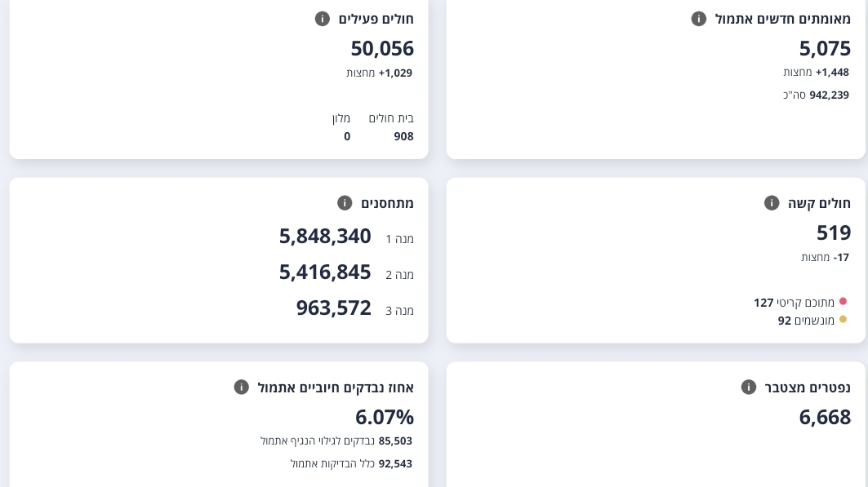This screenshot has height=487, width=868.
Task: Show info tooltip for מתחסנים
Action: [345, 203]
